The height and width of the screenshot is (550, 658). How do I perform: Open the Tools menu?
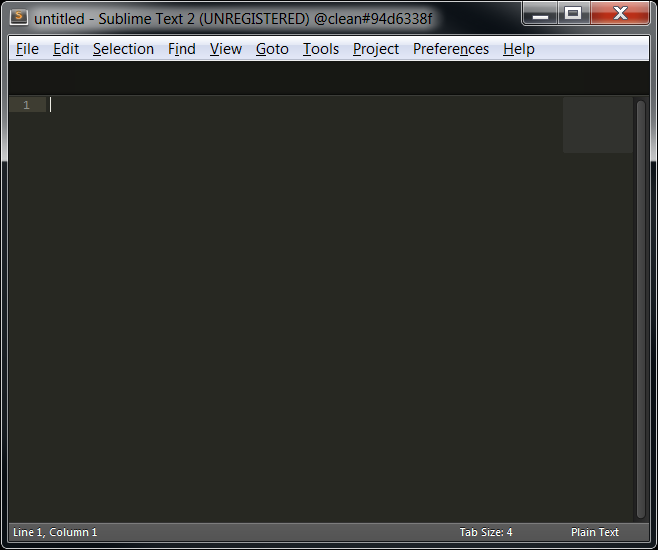click(x=321, y=49)
